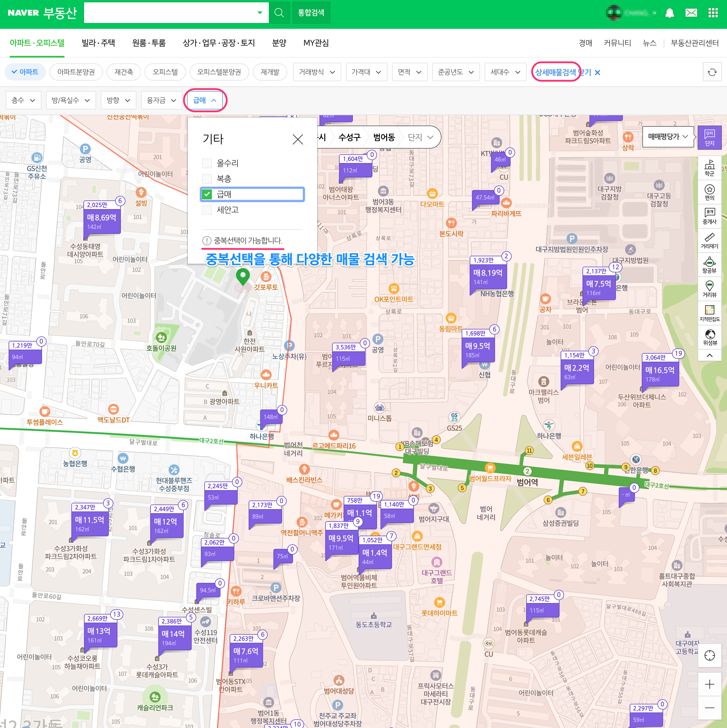Show 지적편집도 cadastral map

click(709, 314)
